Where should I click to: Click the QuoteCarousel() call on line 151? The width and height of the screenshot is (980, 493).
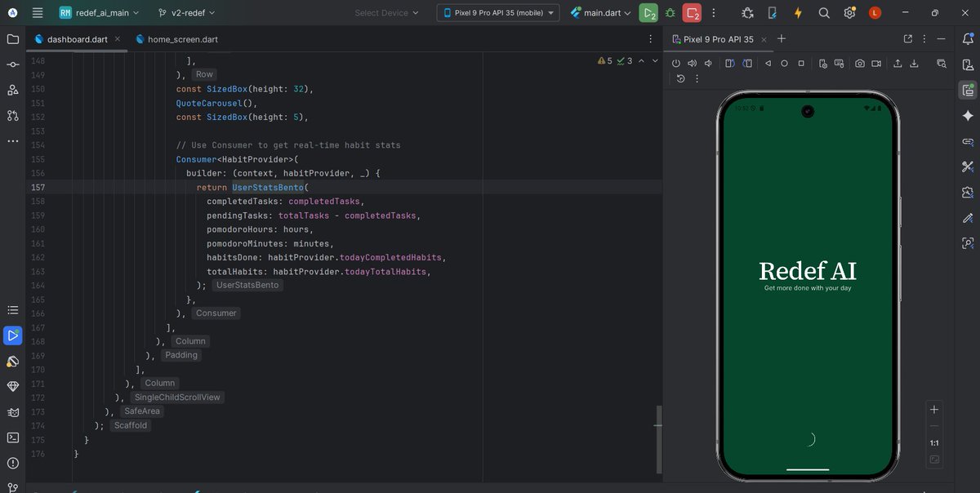click(216, 104)
